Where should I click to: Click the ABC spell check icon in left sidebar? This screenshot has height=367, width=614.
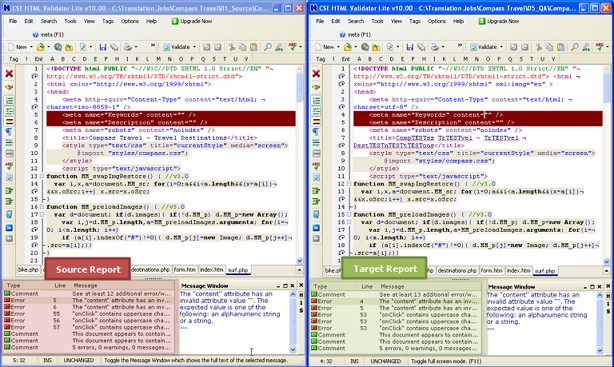(9, 166)
